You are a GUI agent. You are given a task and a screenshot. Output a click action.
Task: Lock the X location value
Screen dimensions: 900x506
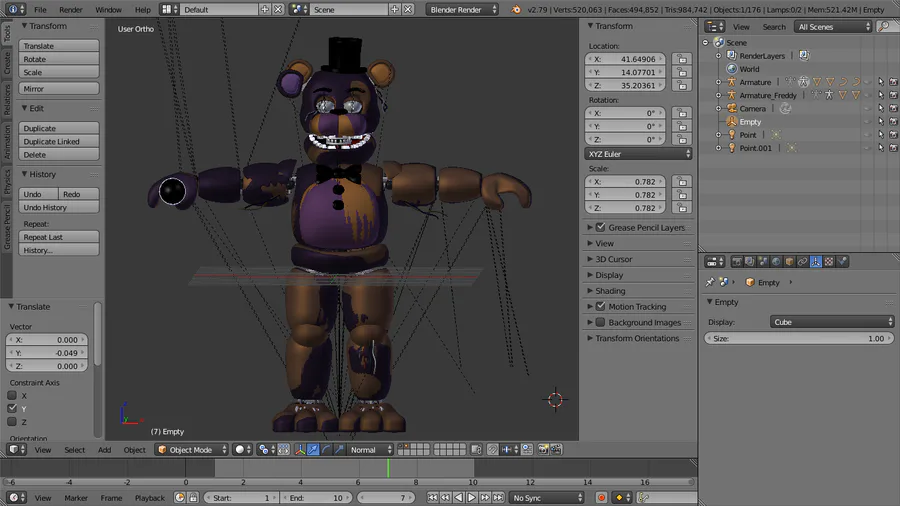coord(682,59)
